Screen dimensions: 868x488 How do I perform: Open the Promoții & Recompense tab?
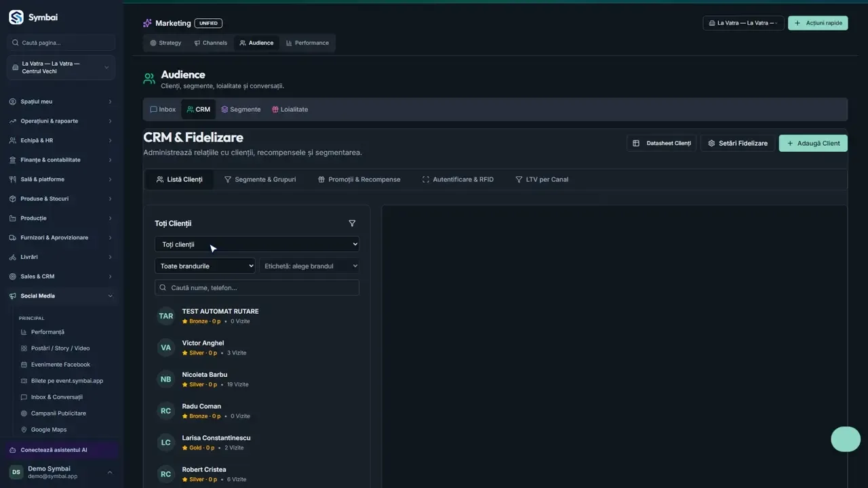(359, 180)
